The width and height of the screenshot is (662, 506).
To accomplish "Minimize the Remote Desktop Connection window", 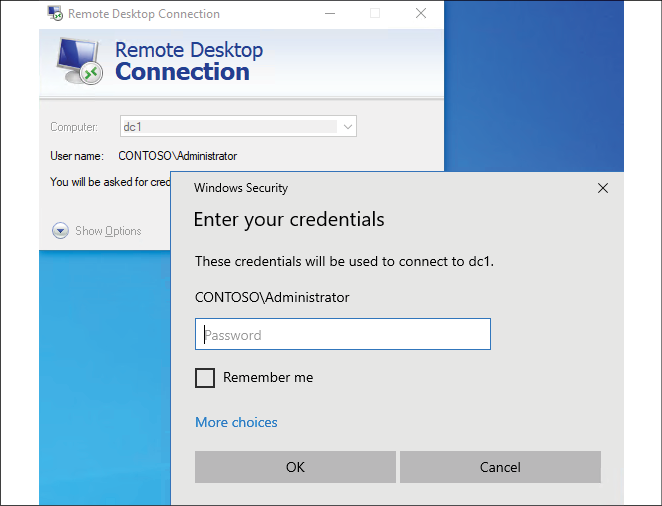I will click(x=330, y=14).
